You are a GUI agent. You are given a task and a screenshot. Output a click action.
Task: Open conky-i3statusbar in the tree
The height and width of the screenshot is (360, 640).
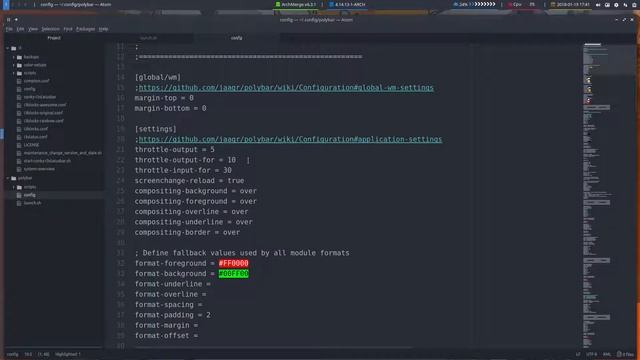[40, 97]
